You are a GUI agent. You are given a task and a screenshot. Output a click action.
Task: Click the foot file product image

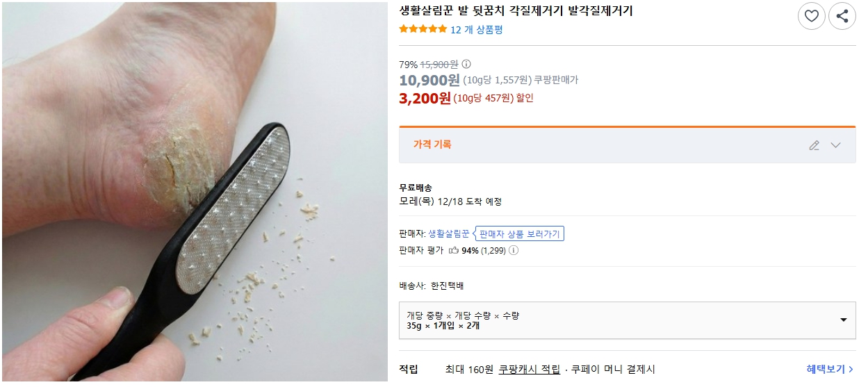[x=195, y=192]
